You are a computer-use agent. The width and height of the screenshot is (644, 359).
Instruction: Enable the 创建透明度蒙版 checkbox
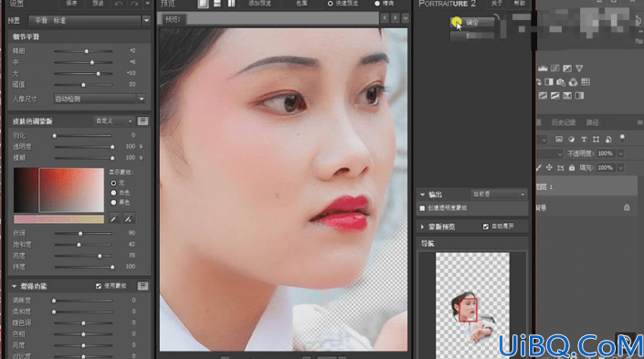422,208
